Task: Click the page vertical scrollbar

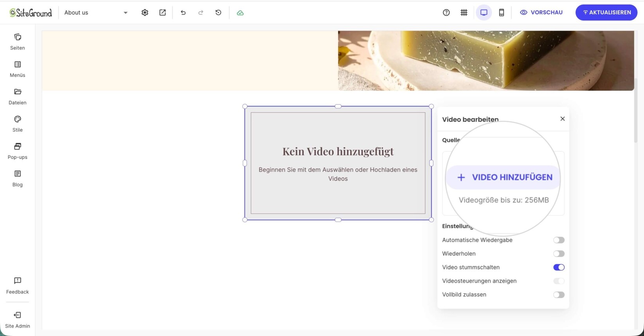Action: pos(636,111)
